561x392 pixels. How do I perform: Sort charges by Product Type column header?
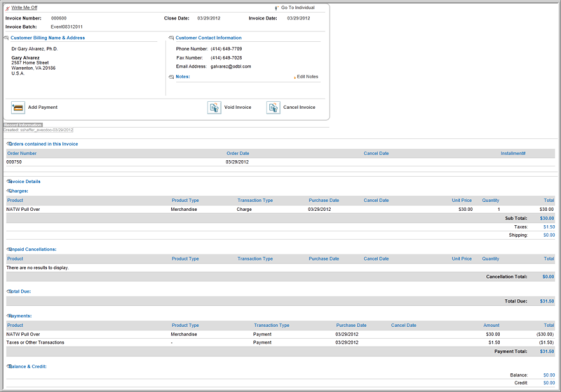tap(185, 200)
